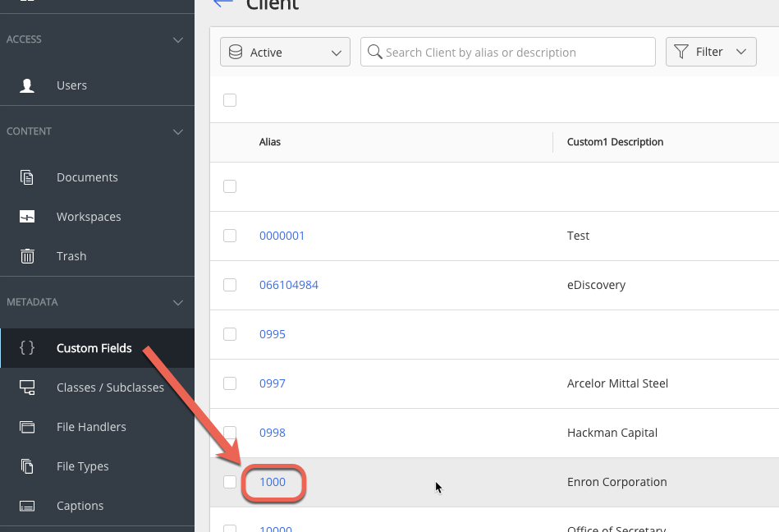Open the Trash bin icon
The height and width of the screenshot is (532, 779).
27,256
